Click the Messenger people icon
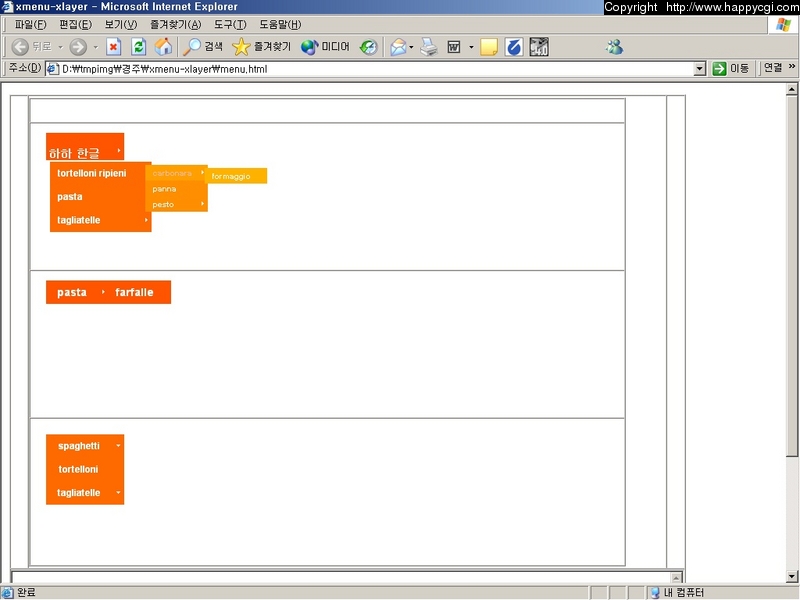 pos(614,47)
